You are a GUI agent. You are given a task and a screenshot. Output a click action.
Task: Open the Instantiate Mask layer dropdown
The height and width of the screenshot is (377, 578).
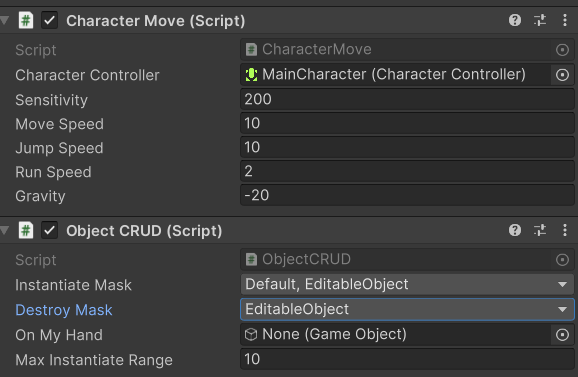(x=407, y=285)
